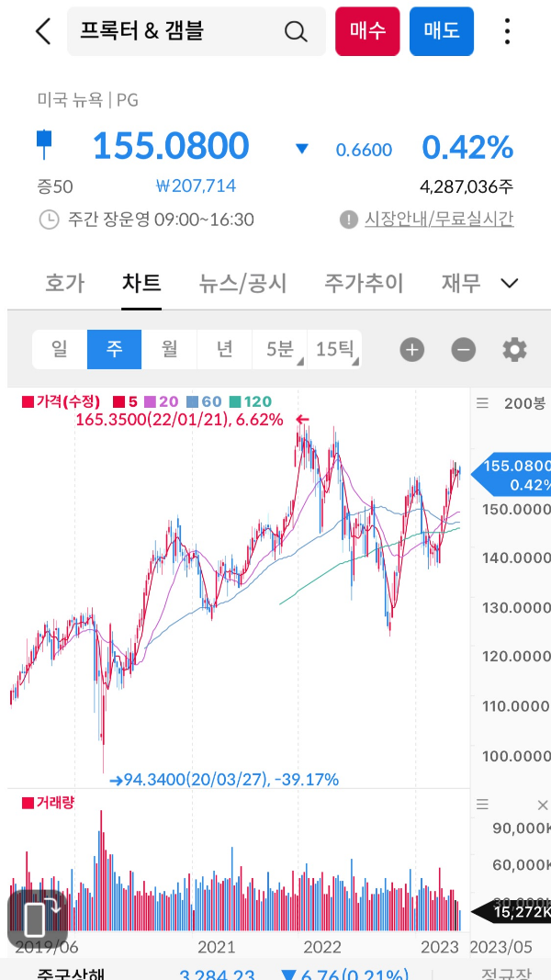
Task: Toggle the 5-period moving average
Action: (x=127, y=401)
